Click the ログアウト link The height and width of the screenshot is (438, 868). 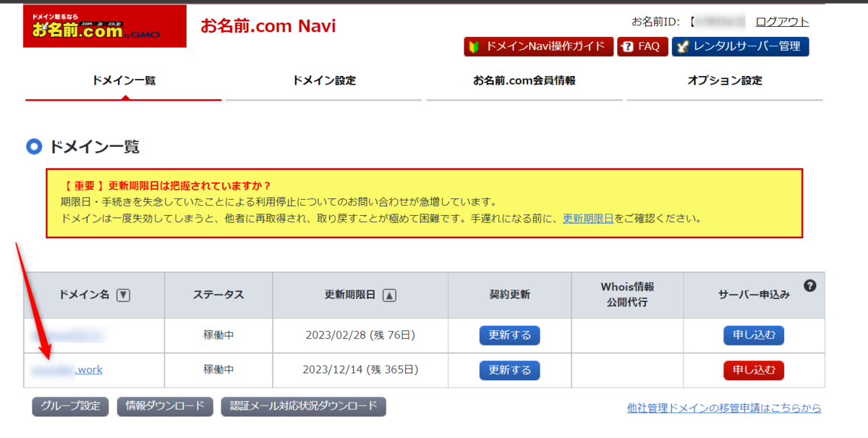pos(782,22)
